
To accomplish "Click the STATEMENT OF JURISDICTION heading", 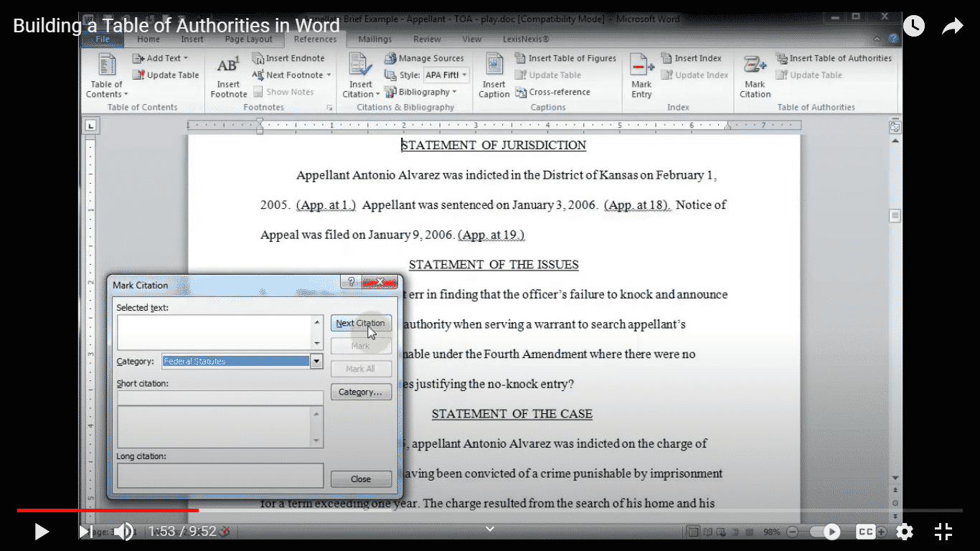I will [494, 145].
